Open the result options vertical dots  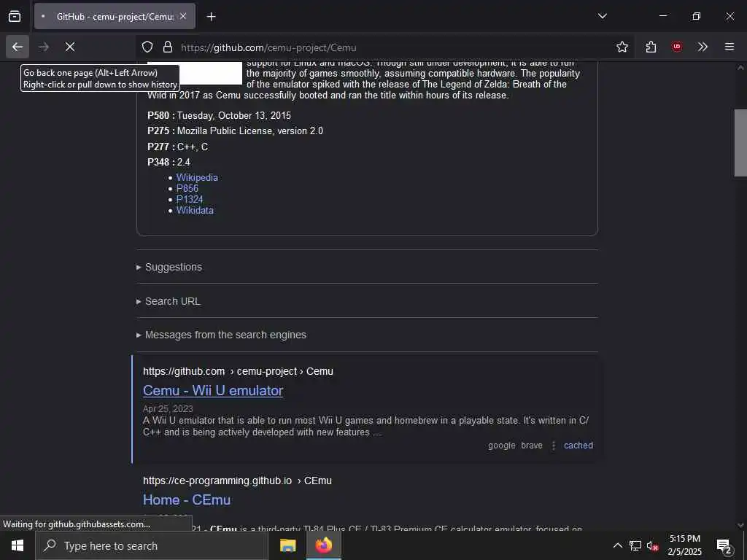tap(554, 446)
